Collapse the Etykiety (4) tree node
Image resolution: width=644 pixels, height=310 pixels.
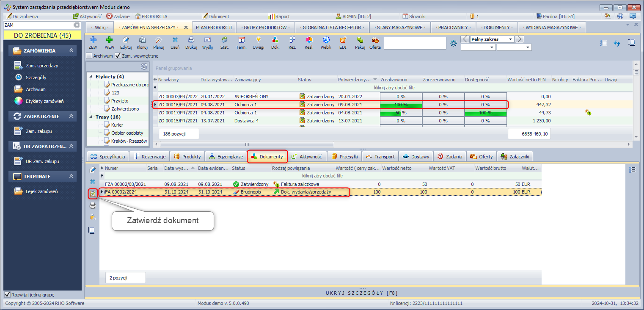coord(91,77)
